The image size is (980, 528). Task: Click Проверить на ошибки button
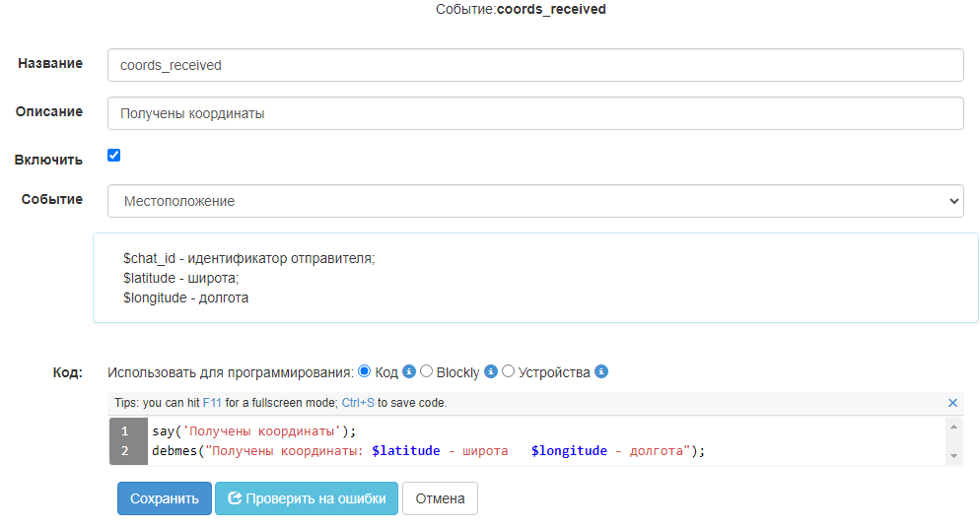pyautogui.click(x=307, y=498)
